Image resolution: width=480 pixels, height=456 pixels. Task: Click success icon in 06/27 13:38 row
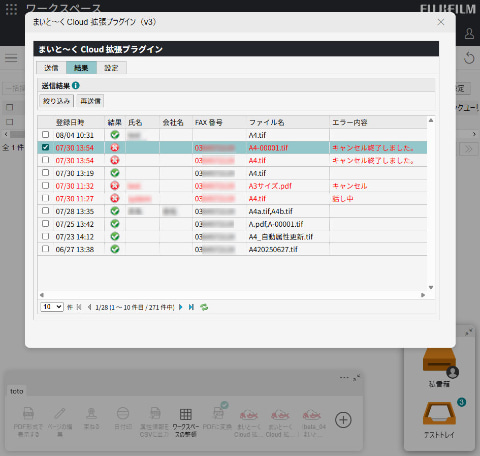pos(115,249)
